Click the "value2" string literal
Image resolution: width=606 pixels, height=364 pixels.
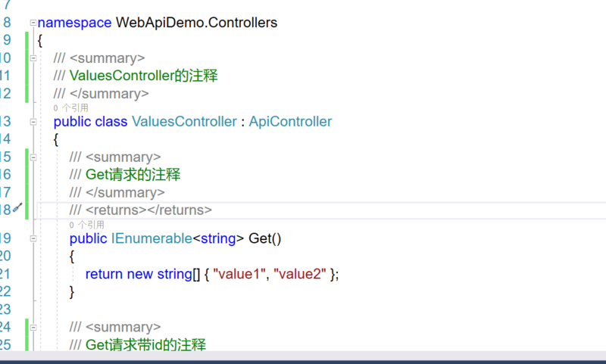pos(301,274)
